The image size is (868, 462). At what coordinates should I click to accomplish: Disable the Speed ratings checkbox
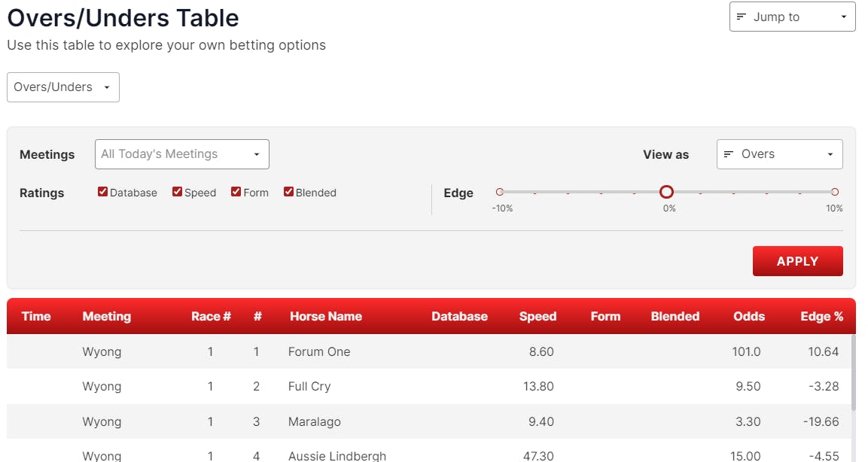click(x=177, y=192)
